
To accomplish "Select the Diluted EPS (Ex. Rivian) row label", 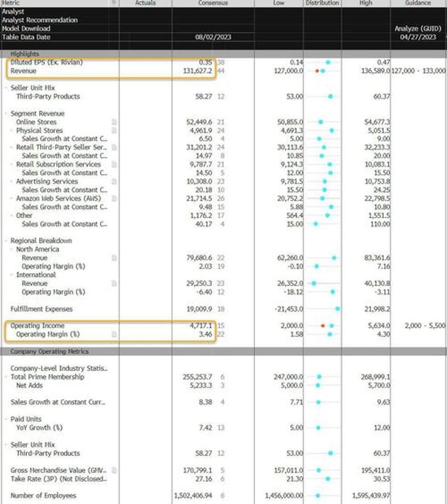I will (46, 62).
